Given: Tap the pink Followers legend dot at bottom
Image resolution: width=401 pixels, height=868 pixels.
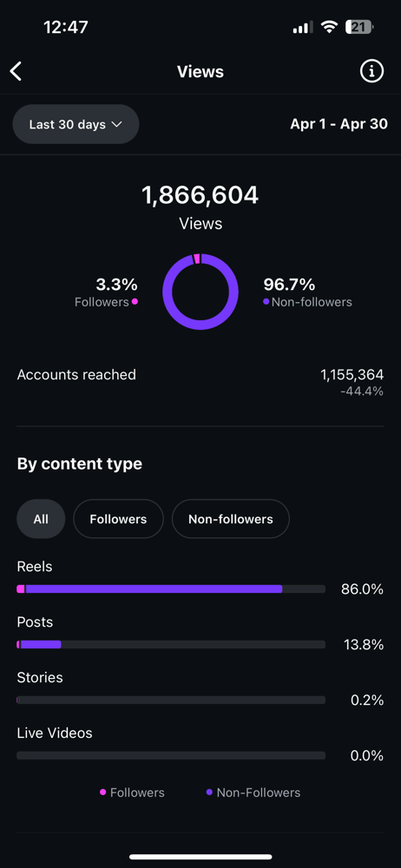Looking at the screenshot, I should point(102,792).
